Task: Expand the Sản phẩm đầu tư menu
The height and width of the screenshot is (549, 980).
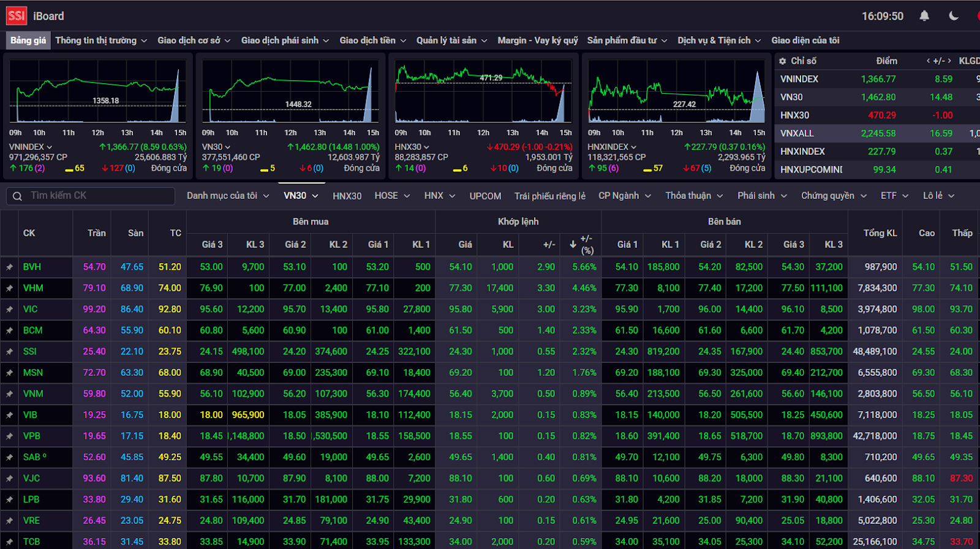Action: pyautogui.click(x=627, y=40)
